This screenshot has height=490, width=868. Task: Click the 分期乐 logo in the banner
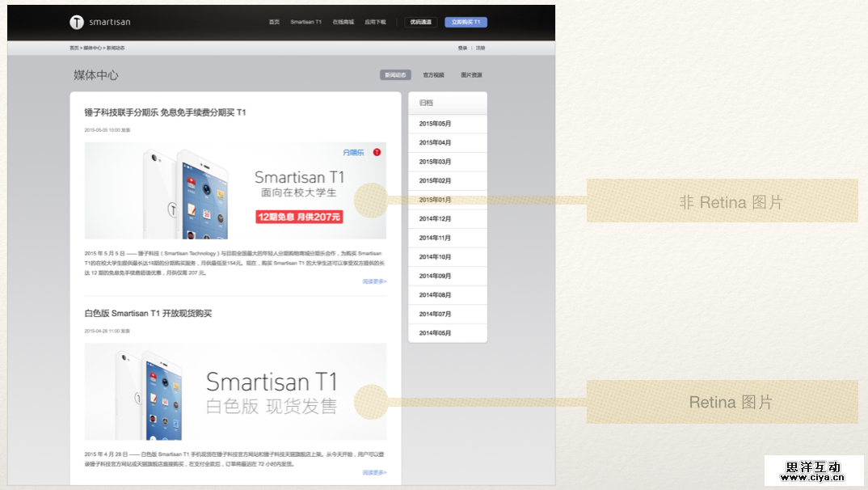tap(353, 152)
